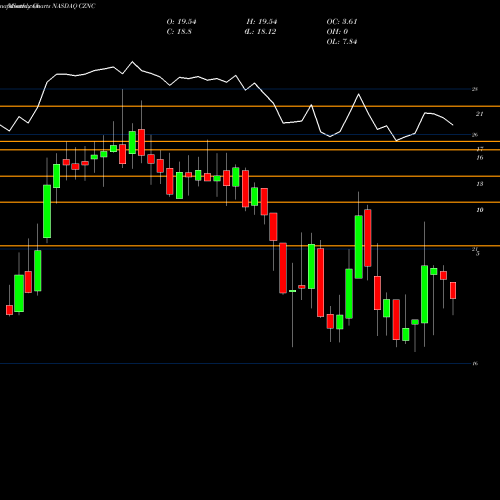Select the high value "H: 19.54"
Image resolution: width=500 pixels, height=500 pixels.
coord(262,22)
